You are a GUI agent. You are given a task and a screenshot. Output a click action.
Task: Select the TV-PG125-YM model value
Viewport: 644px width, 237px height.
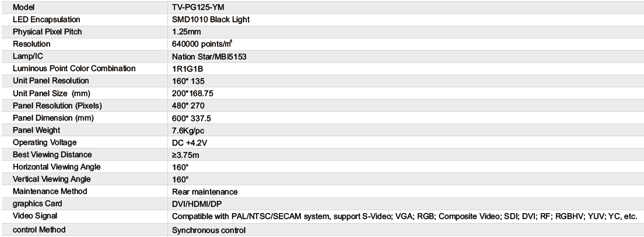click(198, 8)
